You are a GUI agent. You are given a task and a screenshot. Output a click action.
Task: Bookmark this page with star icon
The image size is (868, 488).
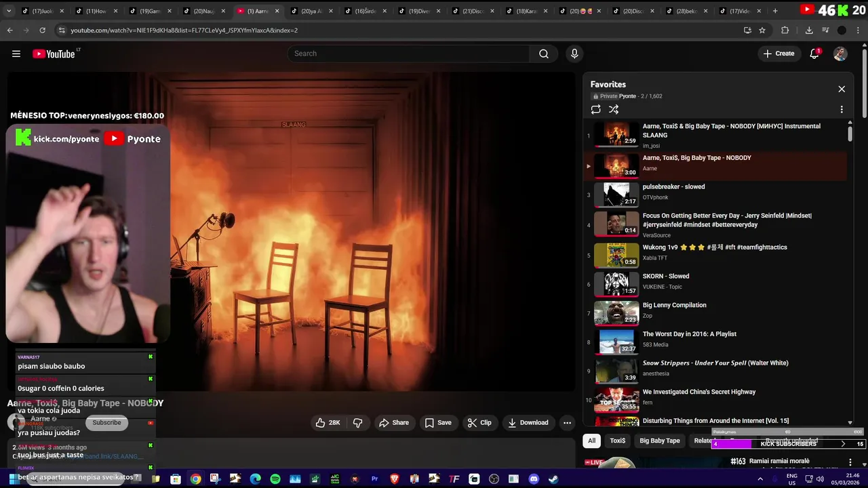tap(762, 30)
